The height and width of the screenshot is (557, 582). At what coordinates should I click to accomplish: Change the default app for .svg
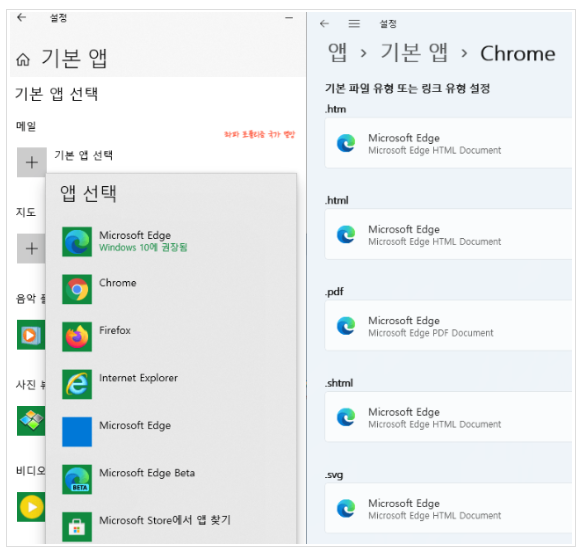pyautogui.click(x=448, y=508)
